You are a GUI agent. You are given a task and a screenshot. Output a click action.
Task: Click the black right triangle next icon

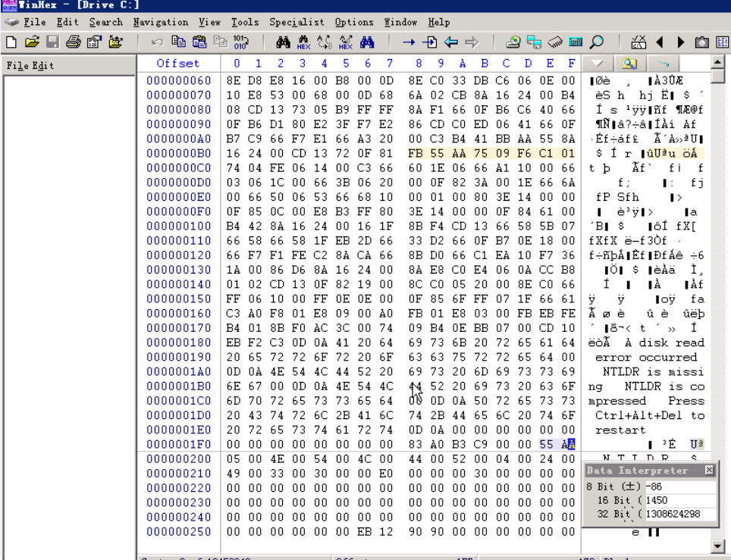coord(681,42)
